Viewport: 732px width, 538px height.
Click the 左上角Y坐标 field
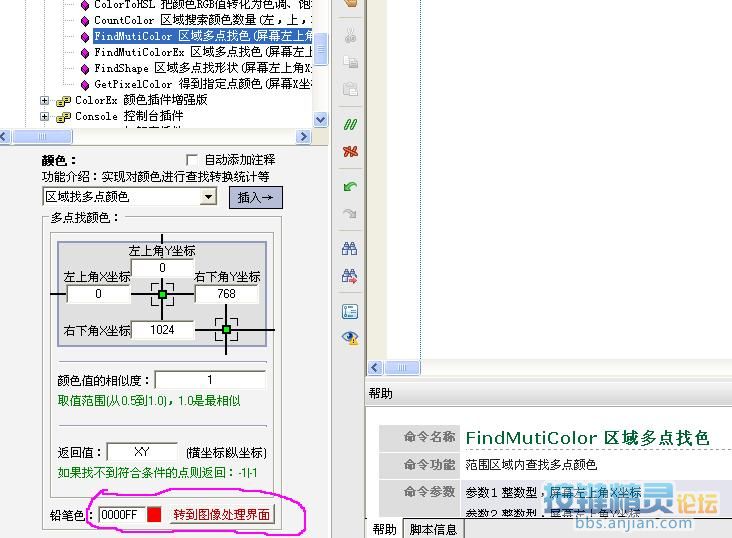162,268
